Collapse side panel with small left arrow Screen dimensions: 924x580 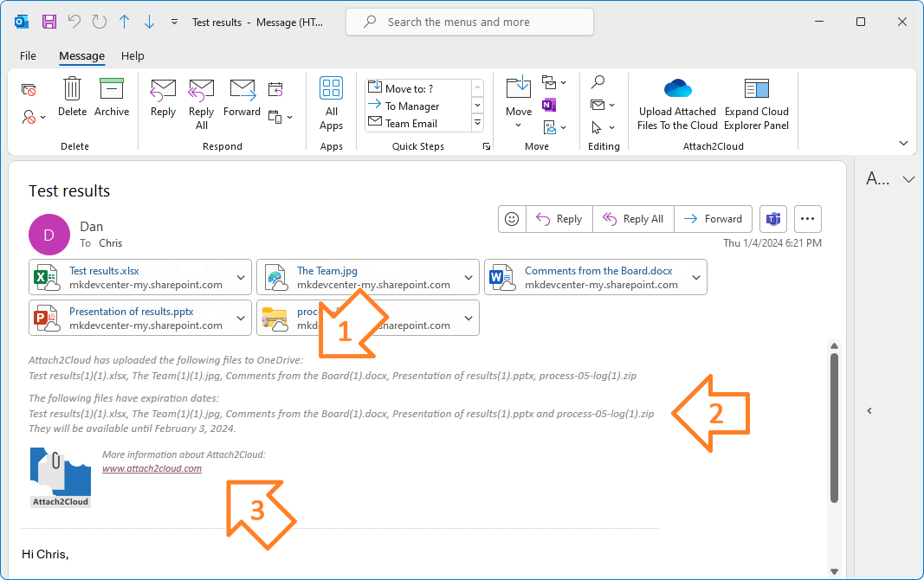click(869, 411)
